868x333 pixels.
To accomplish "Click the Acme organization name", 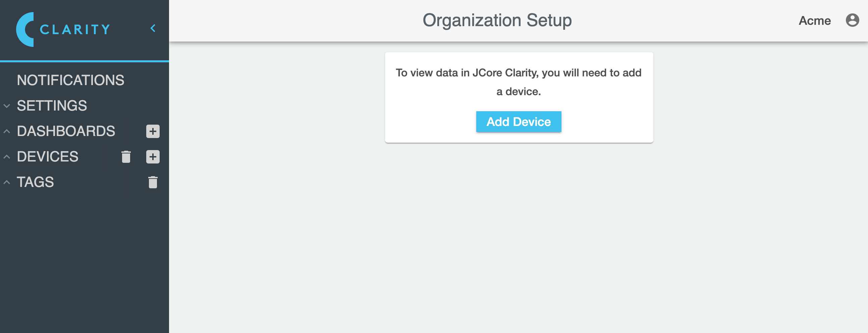I will (814, 20).
